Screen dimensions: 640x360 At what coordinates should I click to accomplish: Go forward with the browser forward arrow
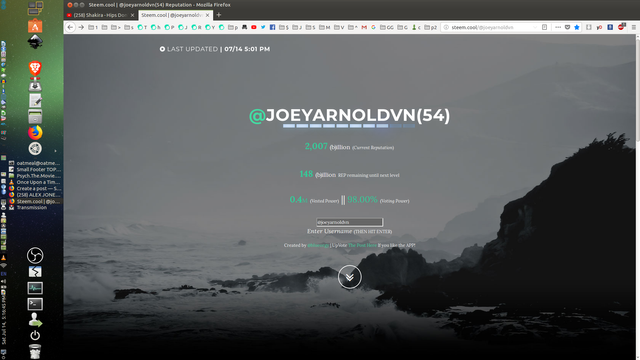pos(81,27)
